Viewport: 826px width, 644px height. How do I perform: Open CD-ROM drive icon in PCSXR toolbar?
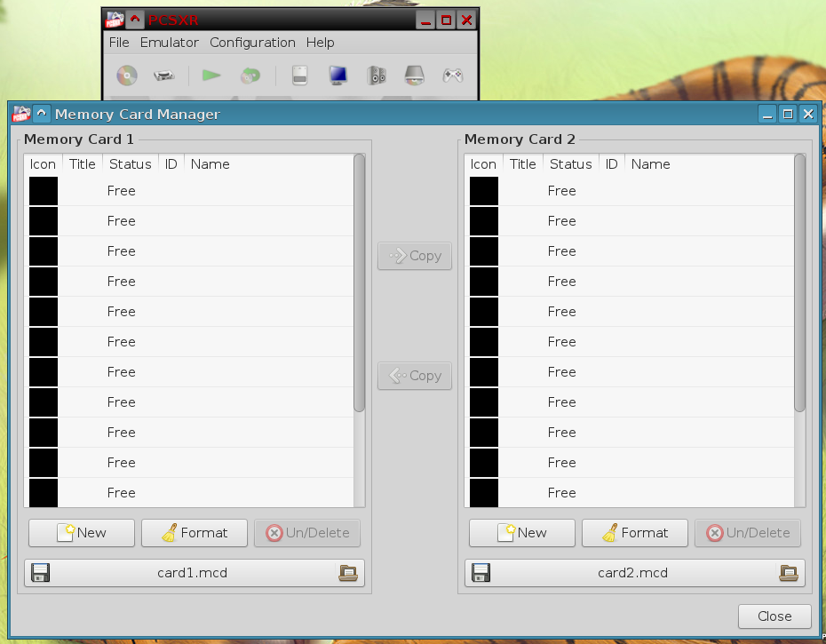(414, 76)
